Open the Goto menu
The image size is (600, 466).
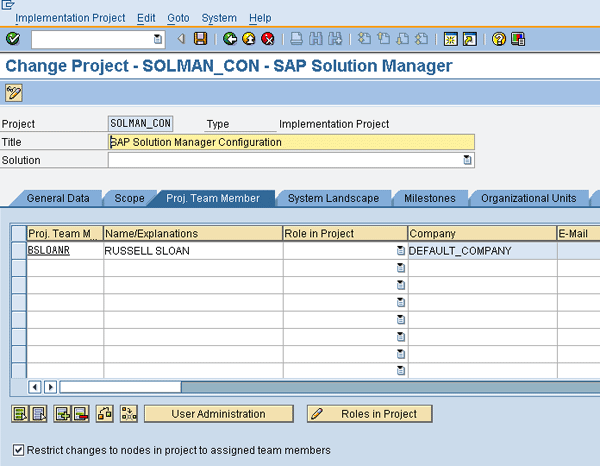click(177, 18)
